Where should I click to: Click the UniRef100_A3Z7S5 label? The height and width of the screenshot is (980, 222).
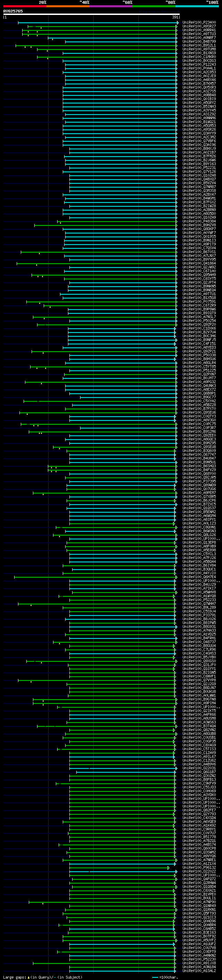(x=199, y=91)
